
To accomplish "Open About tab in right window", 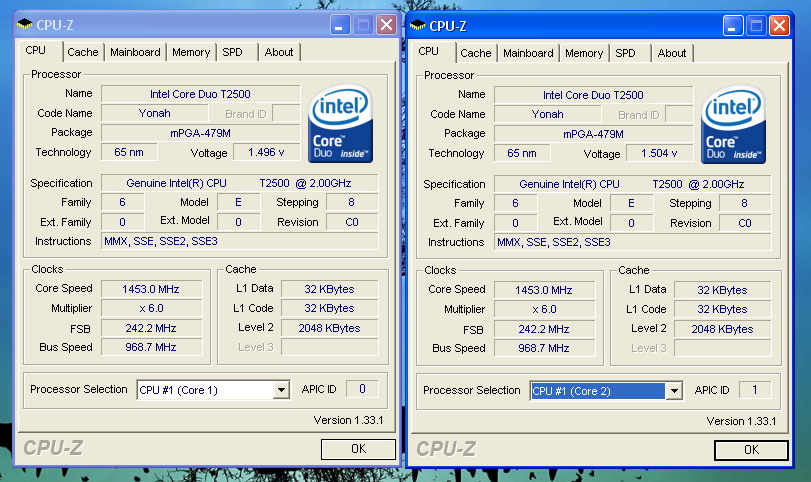I will click(x=672, y=53).
